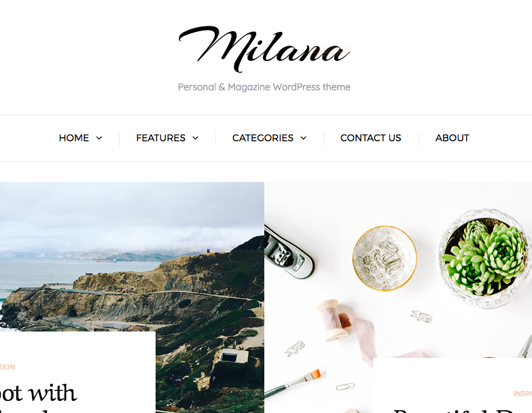Select the CATEGORIES menu item

pos(263,138)
